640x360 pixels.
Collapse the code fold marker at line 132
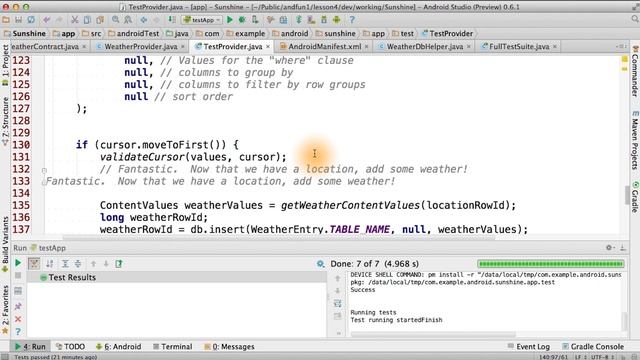pos(44,170)
